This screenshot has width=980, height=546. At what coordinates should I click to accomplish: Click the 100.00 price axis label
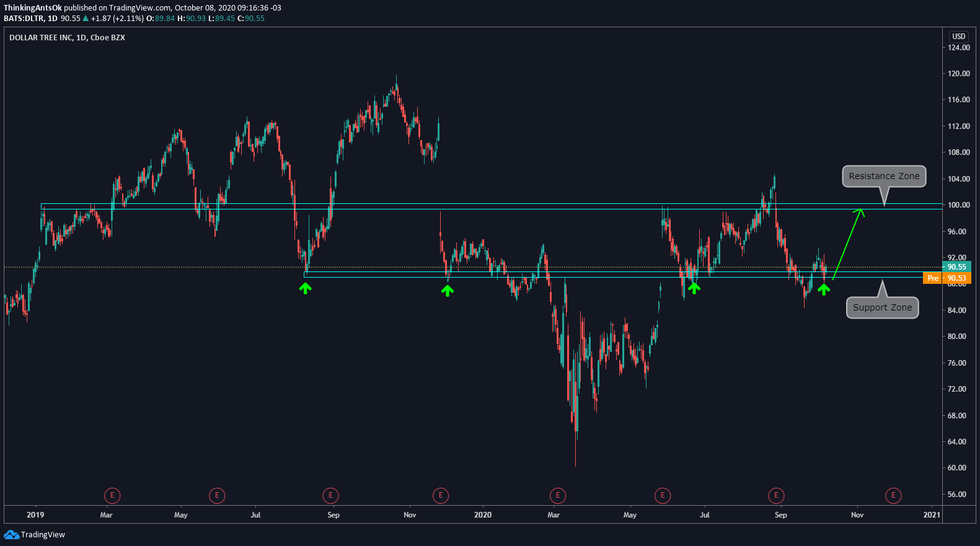click(x=959, y=205)
